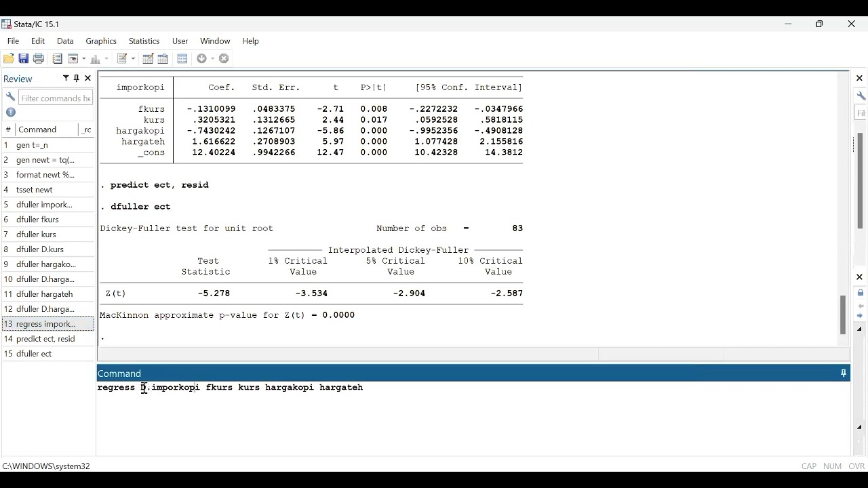Image resolution: width=868 pixels, height=488 pixels.
Task: Pin the Review panel with pushpin icon
Action: point(77,79)
